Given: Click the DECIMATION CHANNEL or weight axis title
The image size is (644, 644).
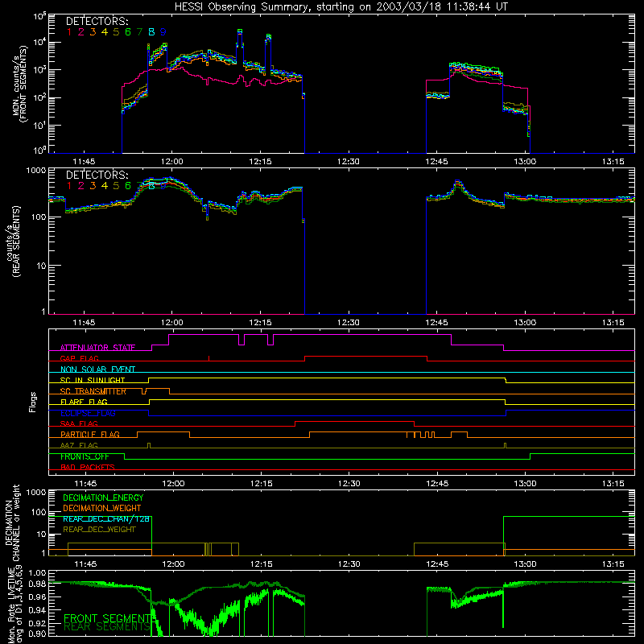Looking at the screenshot, I should tap(13, 522).
